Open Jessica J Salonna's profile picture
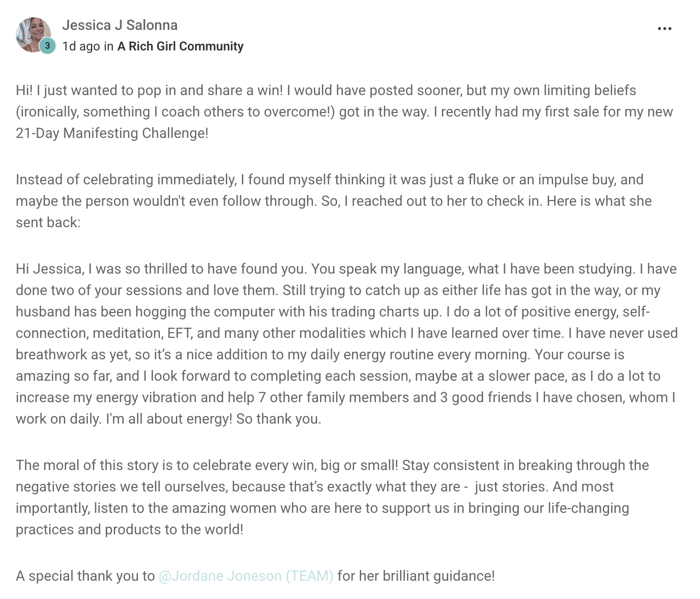700x599 pixels. coord(33,35)
